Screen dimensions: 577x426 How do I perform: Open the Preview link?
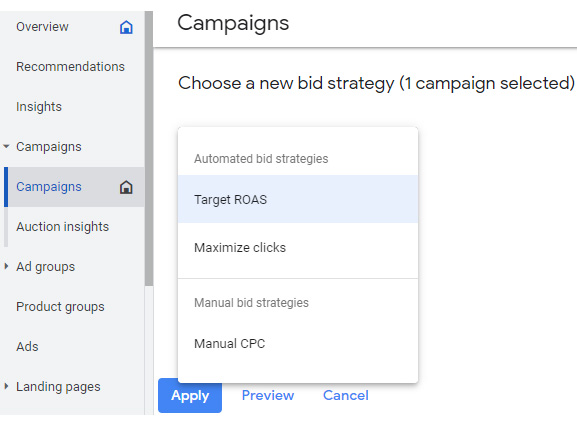coord(268,395)
